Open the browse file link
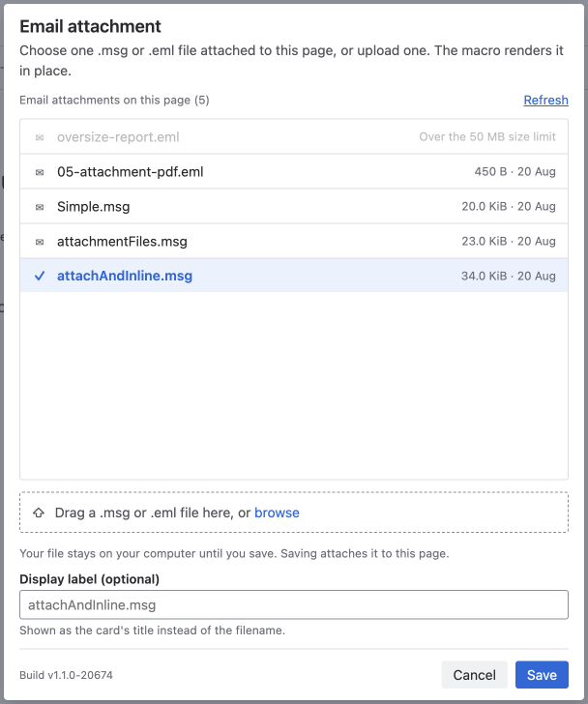The width and height of the screenshot is (588, 704). (x=277, y=513)
